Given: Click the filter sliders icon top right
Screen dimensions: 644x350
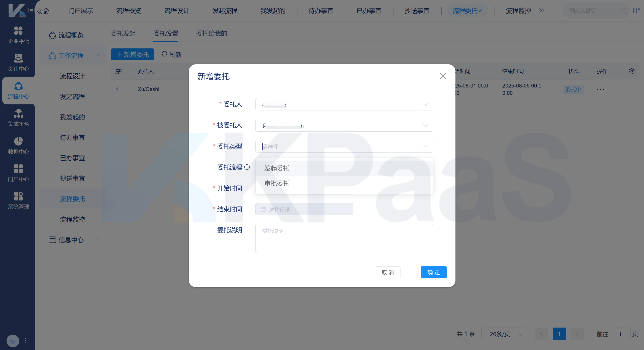Looking at the screenshot, I should point(636,11).
